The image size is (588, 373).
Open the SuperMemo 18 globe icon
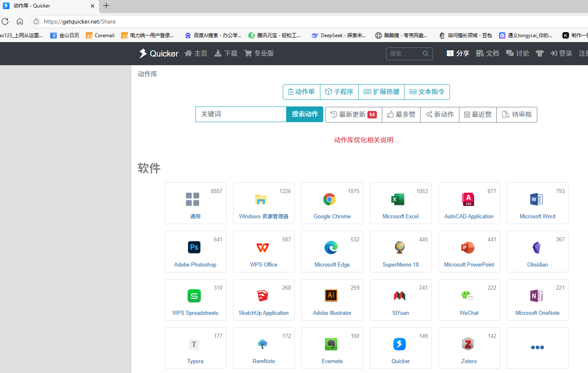[x=400, y=248]
